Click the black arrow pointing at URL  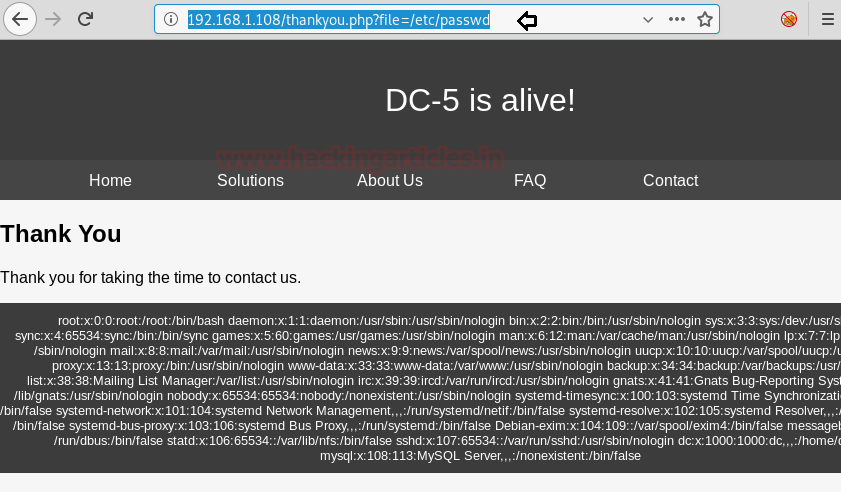(x=527, y=21)
